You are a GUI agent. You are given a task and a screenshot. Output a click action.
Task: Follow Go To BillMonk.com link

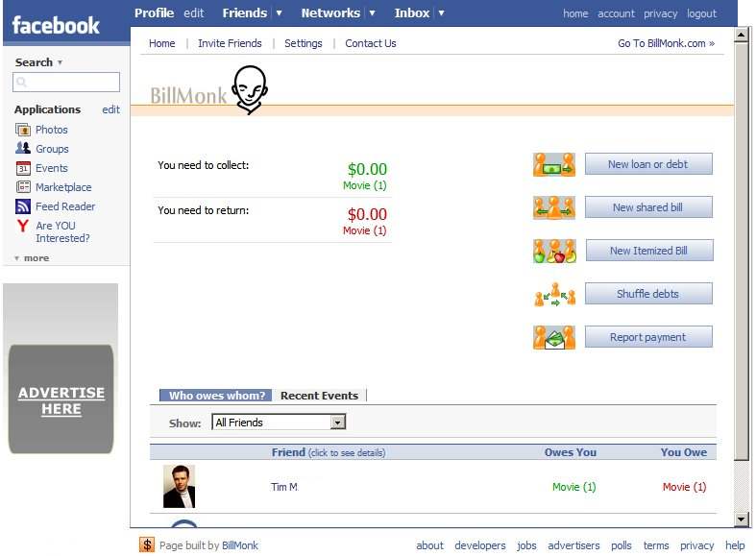[x=666, y=43]
